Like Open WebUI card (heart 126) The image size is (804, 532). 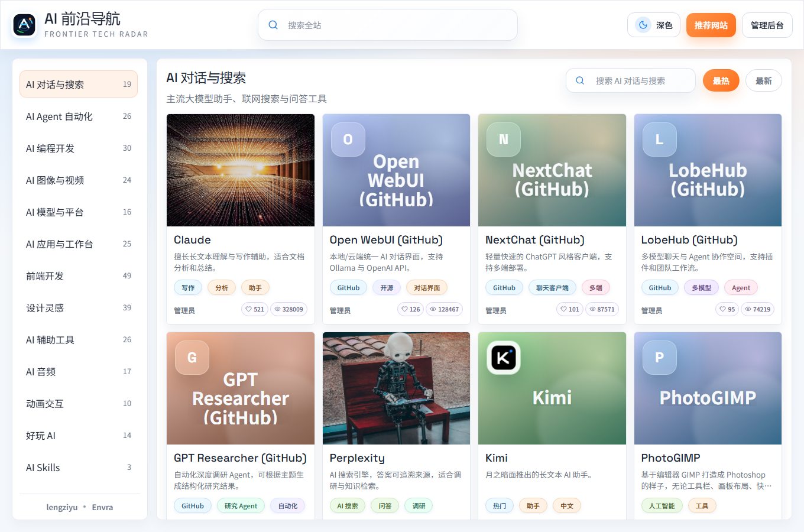pyautogui.click(x=411, y=309)
